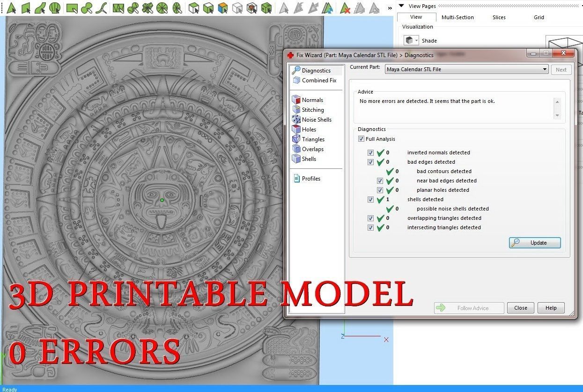Open Help in the Fix Wizard
Image resolution: width=583 pixels, height=392 pixels.
(551, 308)
